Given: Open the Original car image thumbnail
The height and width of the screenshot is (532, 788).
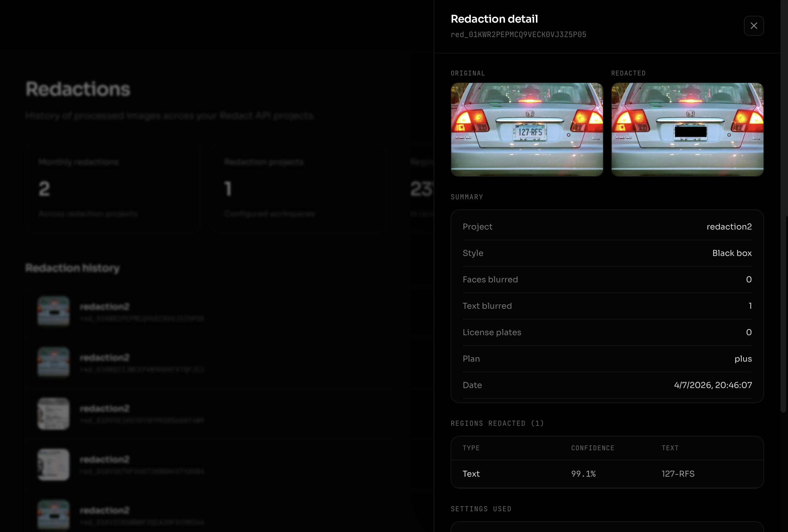Looking at the screenshot, I should pyautogui.click(x=526, y=130).
